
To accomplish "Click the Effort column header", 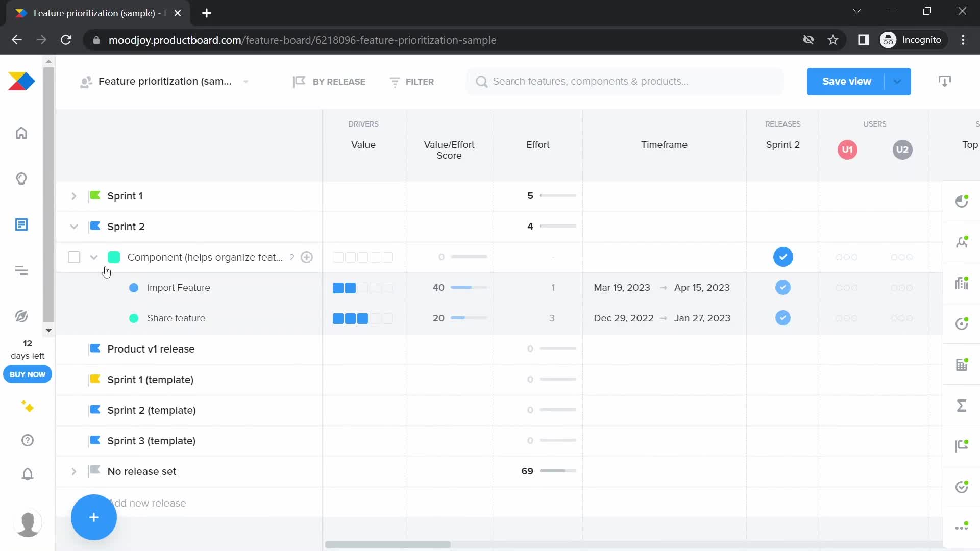I will point(538,145).
